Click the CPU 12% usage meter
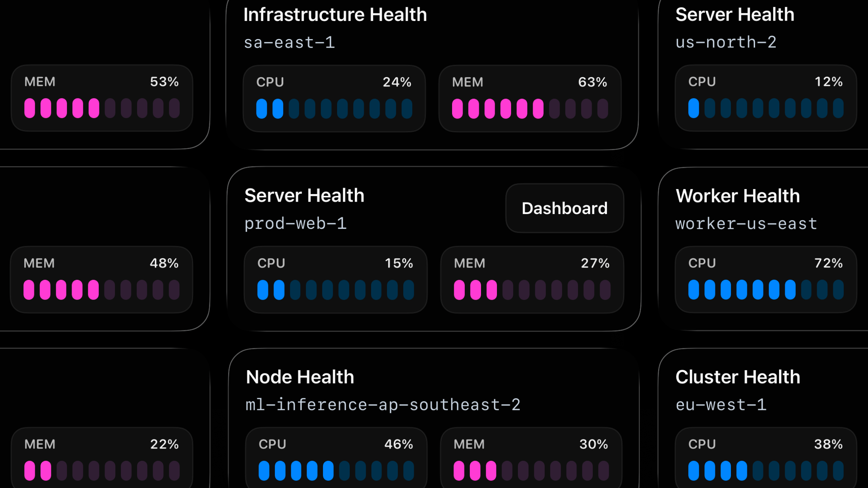 766,98
